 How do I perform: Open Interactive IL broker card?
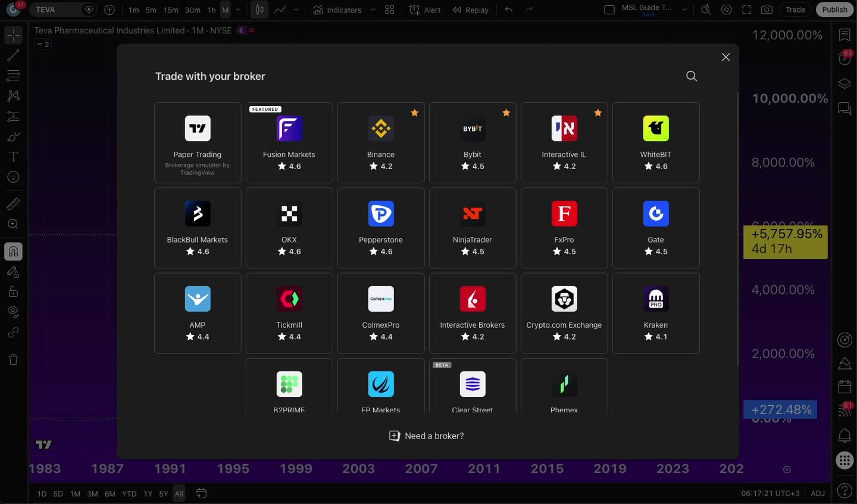click(564, 143)
